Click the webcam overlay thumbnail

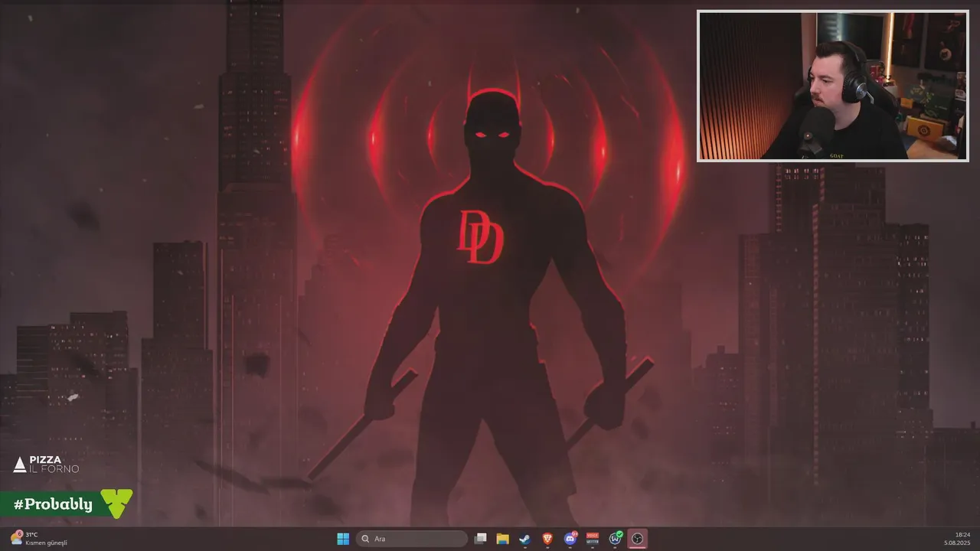click(832, 86)
